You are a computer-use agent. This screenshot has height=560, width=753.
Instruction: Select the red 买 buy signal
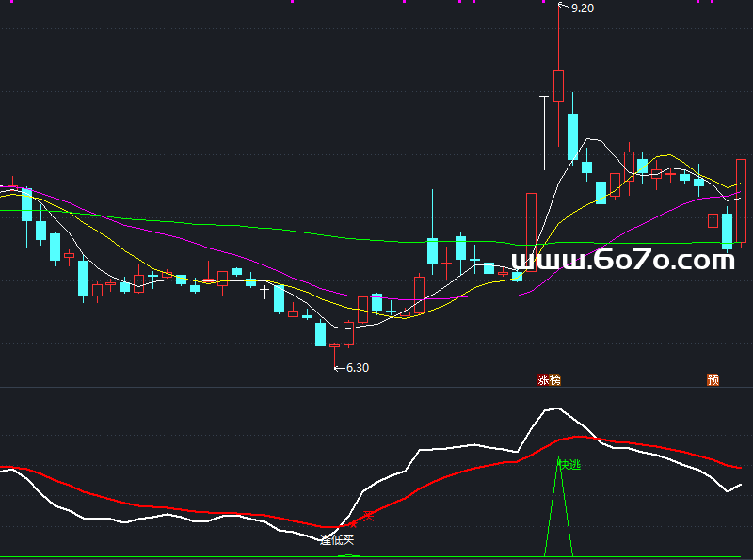tap(370, 515)
